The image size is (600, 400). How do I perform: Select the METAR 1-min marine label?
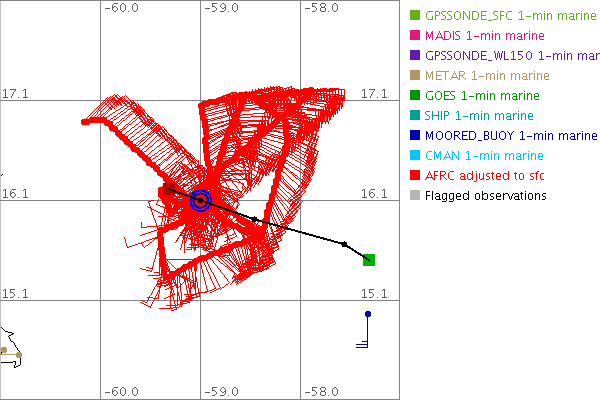pos(487,76)
